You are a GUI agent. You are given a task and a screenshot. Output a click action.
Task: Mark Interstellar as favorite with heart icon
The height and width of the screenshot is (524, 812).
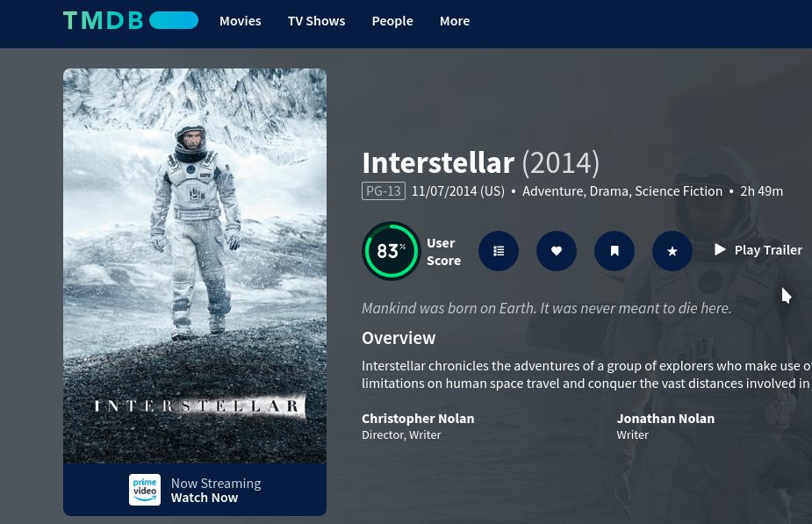pos(557,251)
